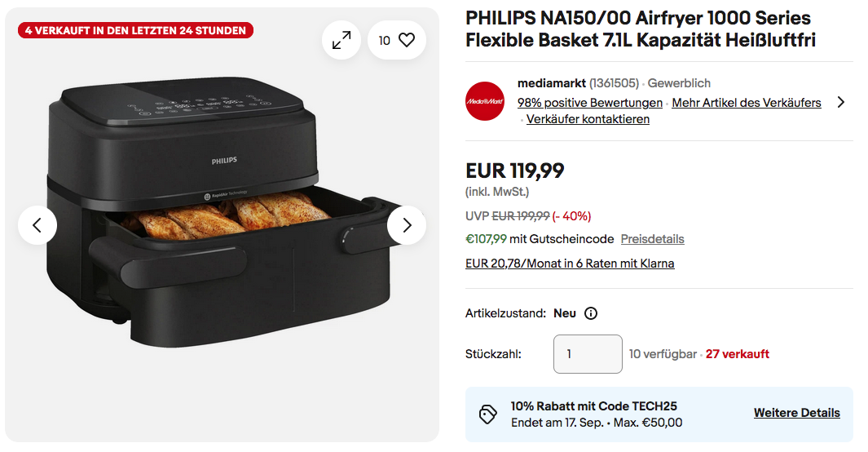Click the red 'verkauft in 24 Stunden' badge

coord(135,30)
